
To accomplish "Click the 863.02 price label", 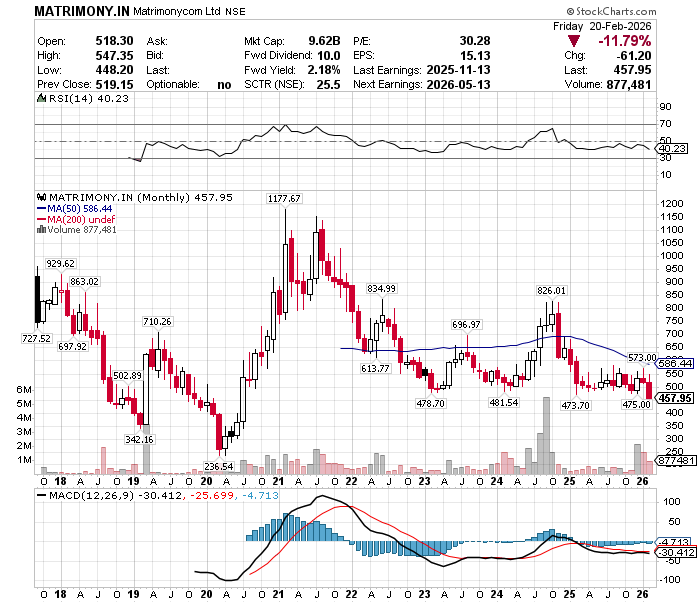I will click(84, 282).
